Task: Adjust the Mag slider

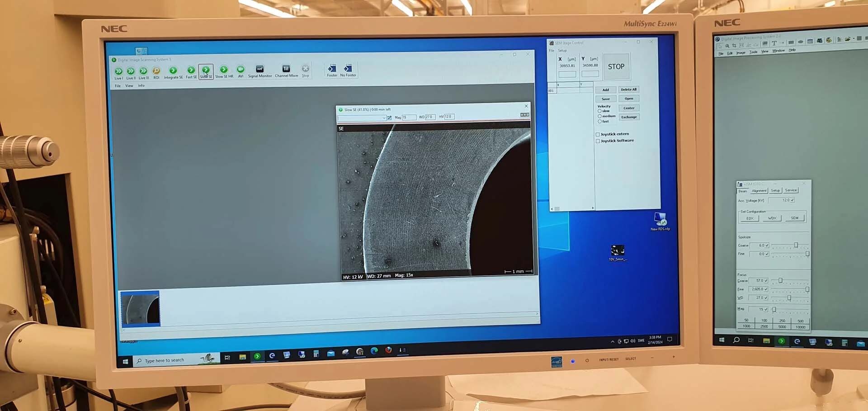Action: [x=774, y=309]
